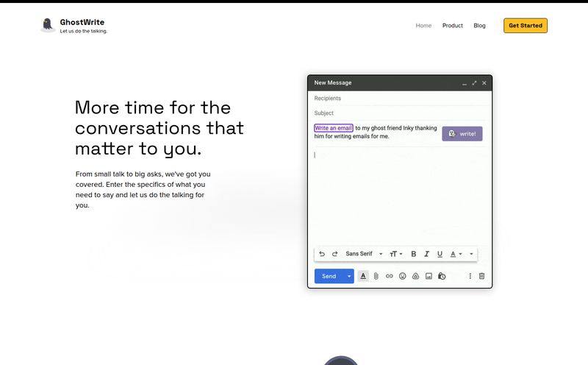The image size is (588, 365).
Task: Toggle Underline formatting
Action: point(440,254)
